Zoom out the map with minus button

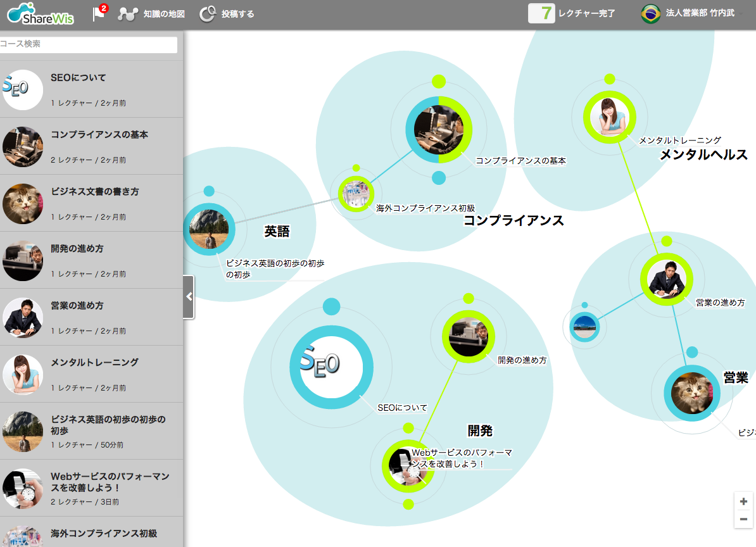tap(743, 519)
